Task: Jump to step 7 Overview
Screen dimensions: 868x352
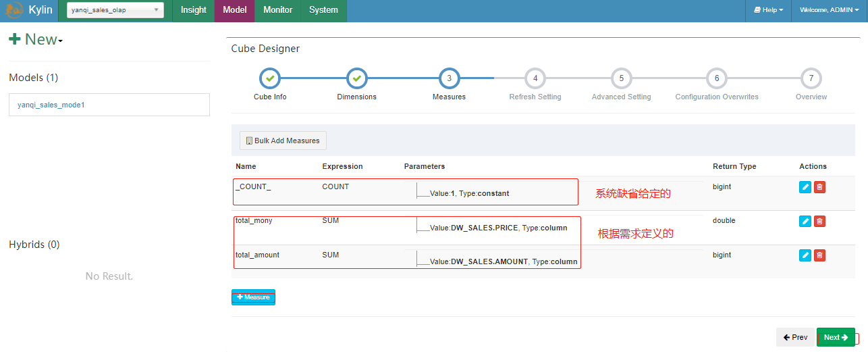Action: pyautogui.click(x=811, y=79)
